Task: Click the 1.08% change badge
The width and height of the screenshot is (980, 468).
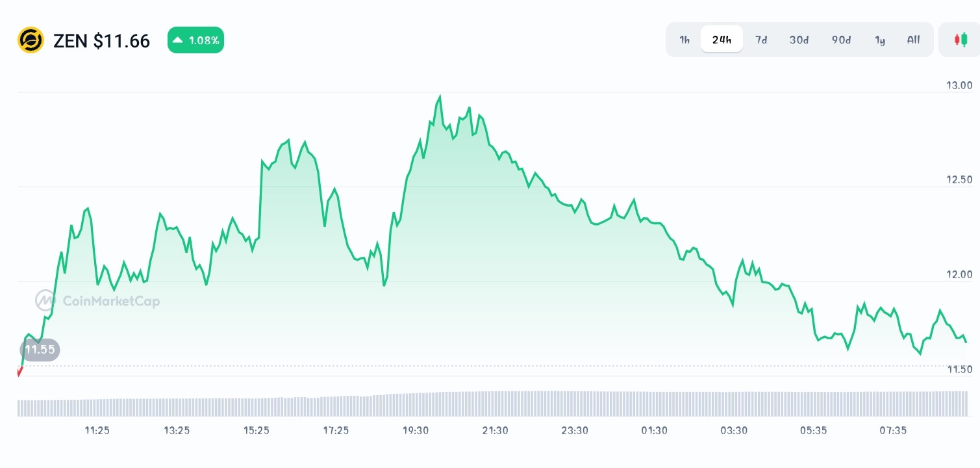Action: coord(195,40)
